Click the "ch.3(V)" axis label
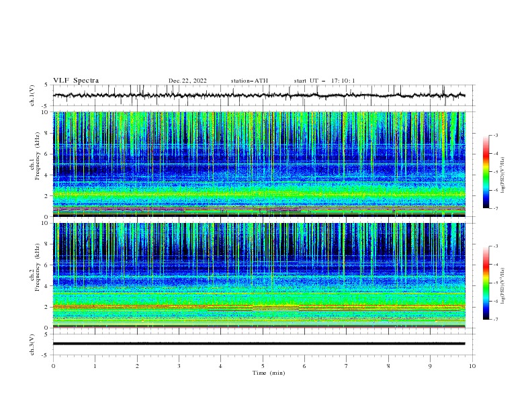This screenshot has width=532, height=411. click(x=32, y=345)
